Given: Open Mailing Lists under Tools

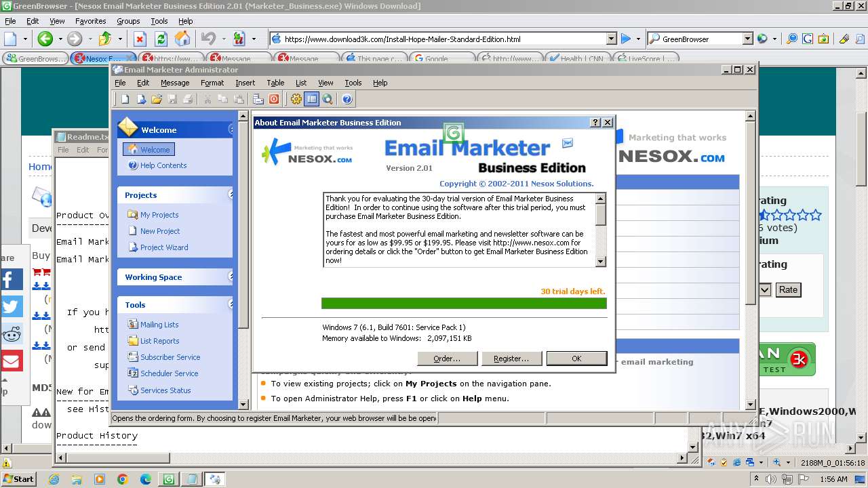Looking at the screenshot, I should (x=159, y=325).
